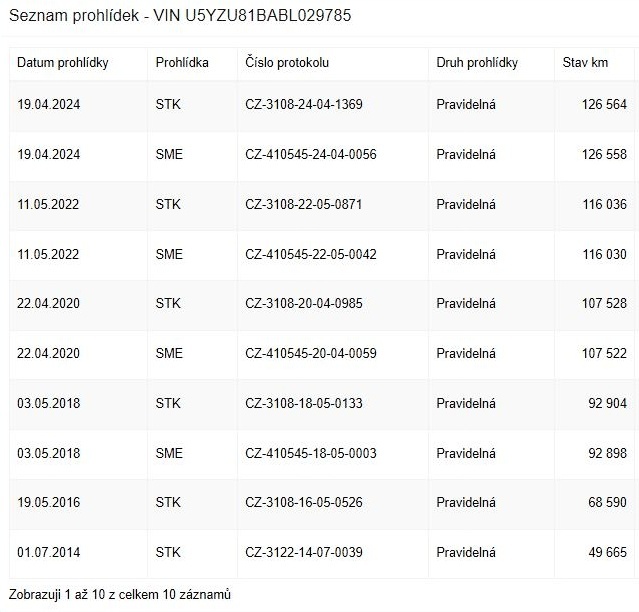Click protocol CZ-410545-24-04-0056
Image resolution: width=639 pixels, height=612 pixels.
click(311, 154)
